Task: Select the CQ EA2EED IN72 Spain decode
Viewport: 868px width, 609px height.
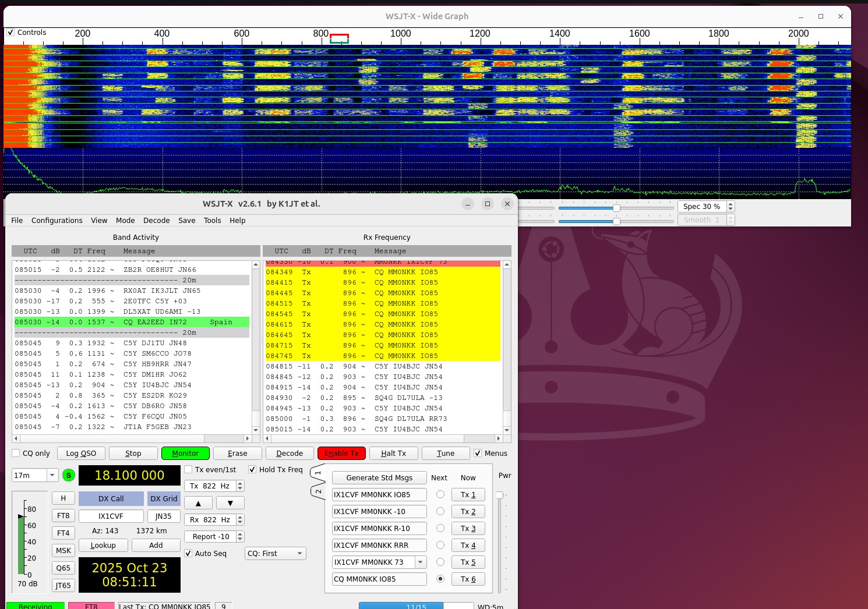Action: tap(132, 323)
